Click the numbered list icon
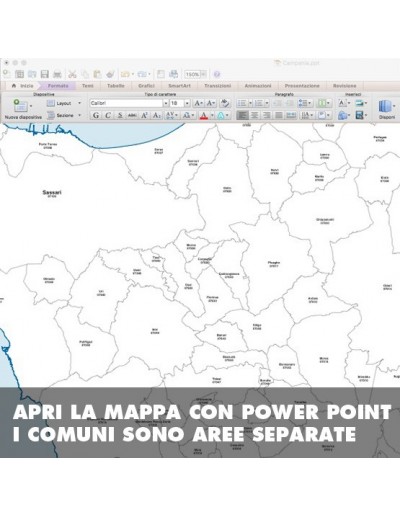400x517 pixels. 258,103
